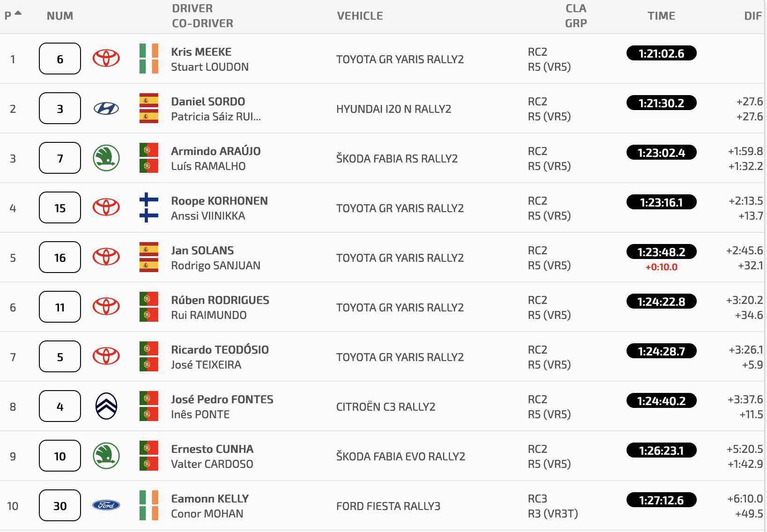Click the VEHICLE column header
The image size is (767, 532).
pyautogui.click(x=360, y=16)
